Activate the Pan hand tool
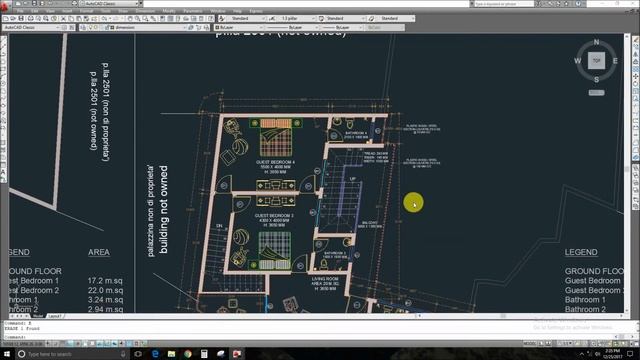This screenshot has width=640, height=360. click(130, 19)
